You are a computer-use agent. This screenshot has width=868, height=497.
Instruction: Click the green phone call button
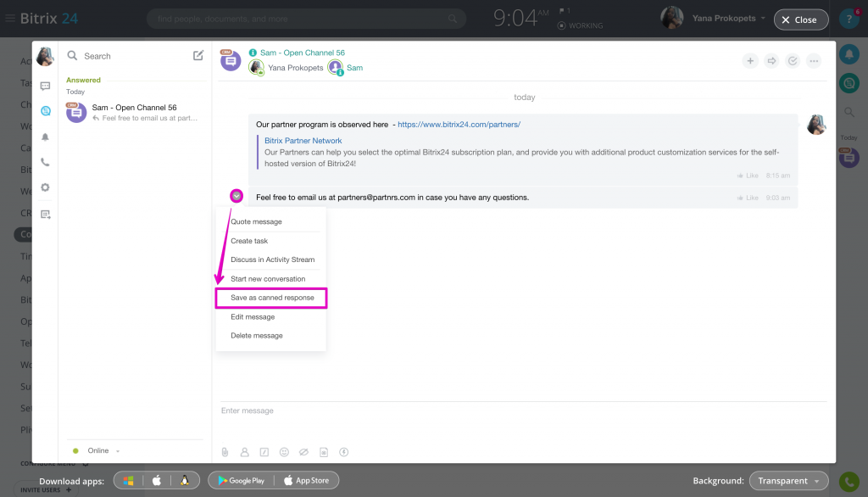(x=849, y=482)
